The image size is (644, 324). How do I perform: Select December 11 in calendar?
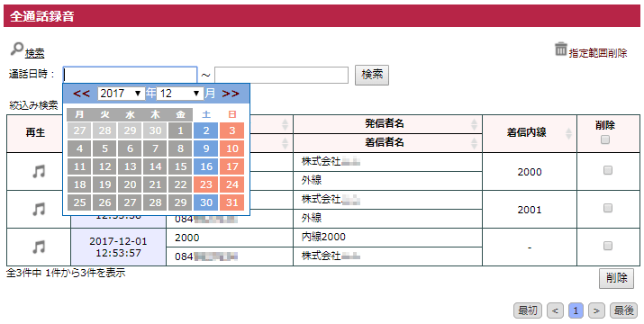tap(79, 166)
